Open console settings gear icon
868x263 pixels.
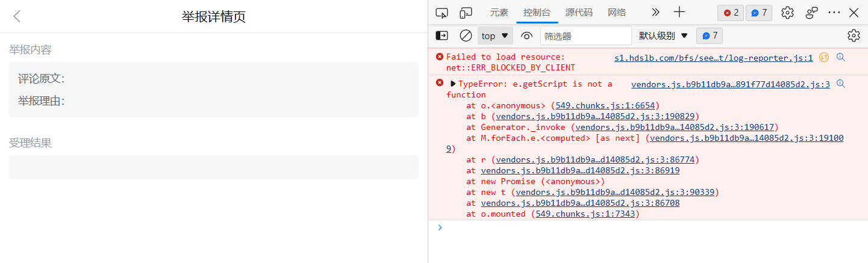coord(854,36)
